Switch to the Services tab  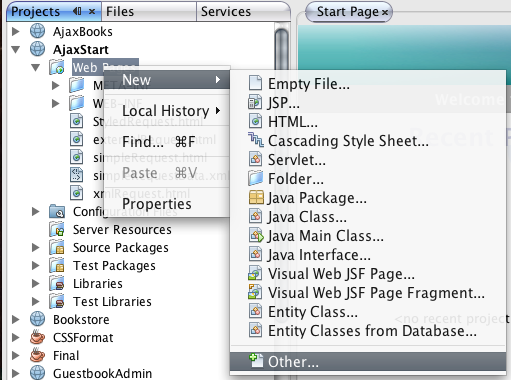pos(243,12)
